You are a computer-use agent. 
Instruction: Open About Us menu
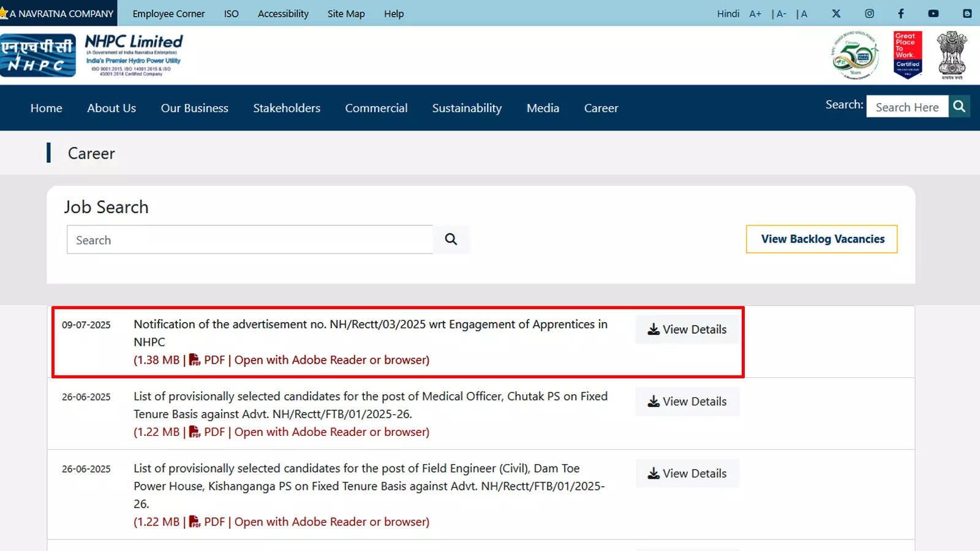point(111,108)
